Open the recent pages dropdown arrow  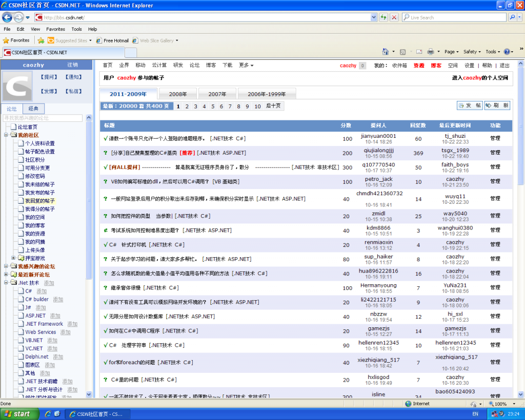point(28,17)
